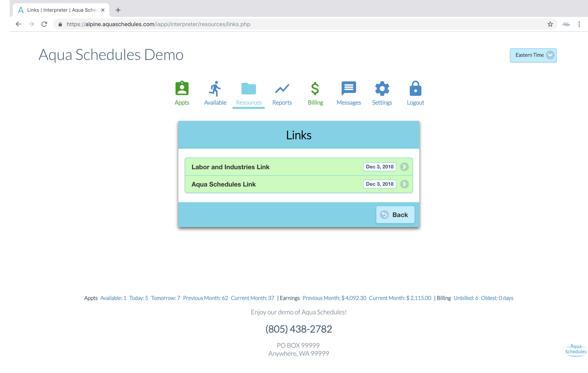Click the Settings menu label

(x=382, y=102)
